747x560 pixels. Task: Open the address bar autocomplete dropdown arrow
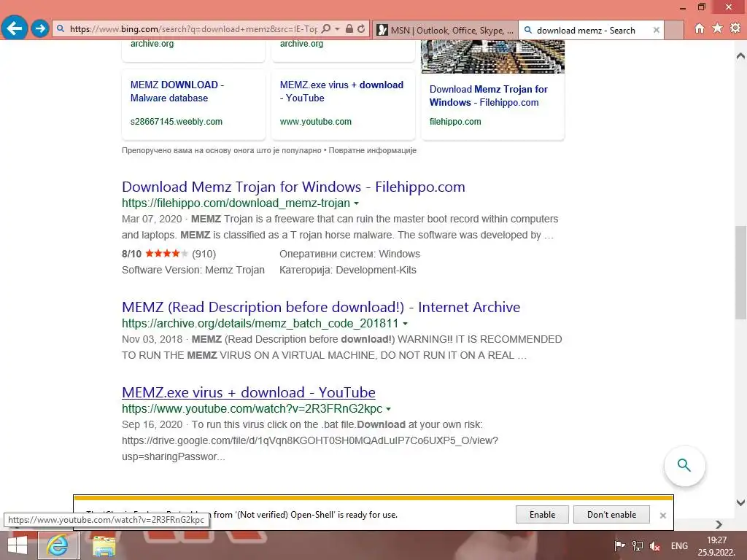coord(337,29)
